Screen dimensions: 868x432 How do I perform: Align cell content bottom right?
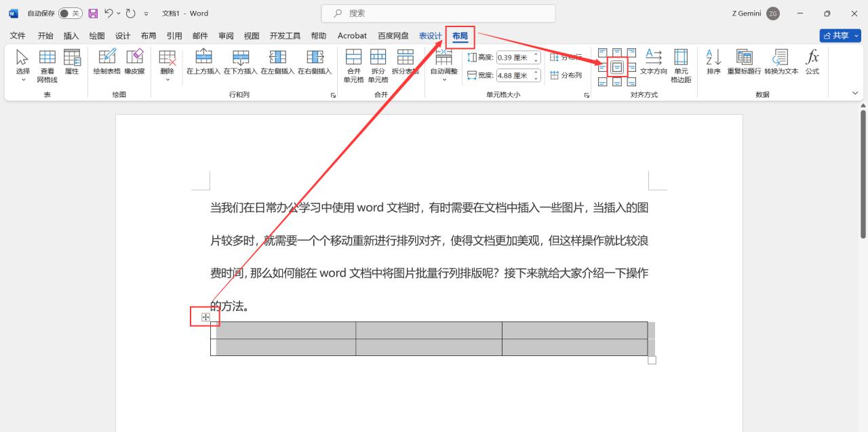631,81
